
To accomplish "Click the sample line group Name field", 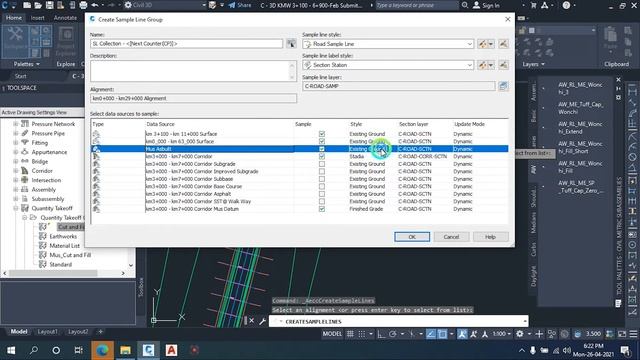I will pos(187,44).
